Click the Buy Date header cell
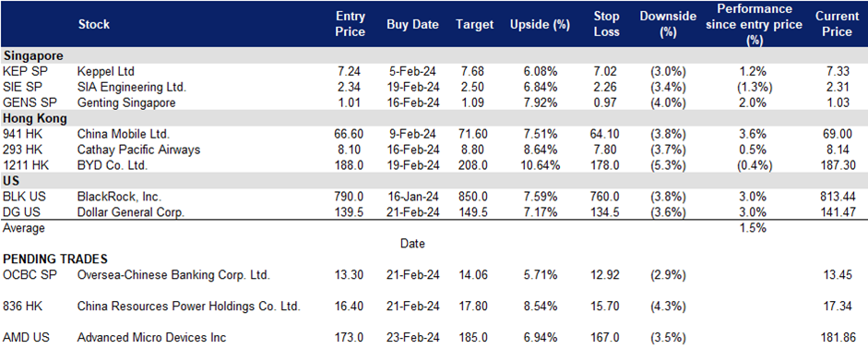This screenshot has height=361, width=868. tap(412, 24)
